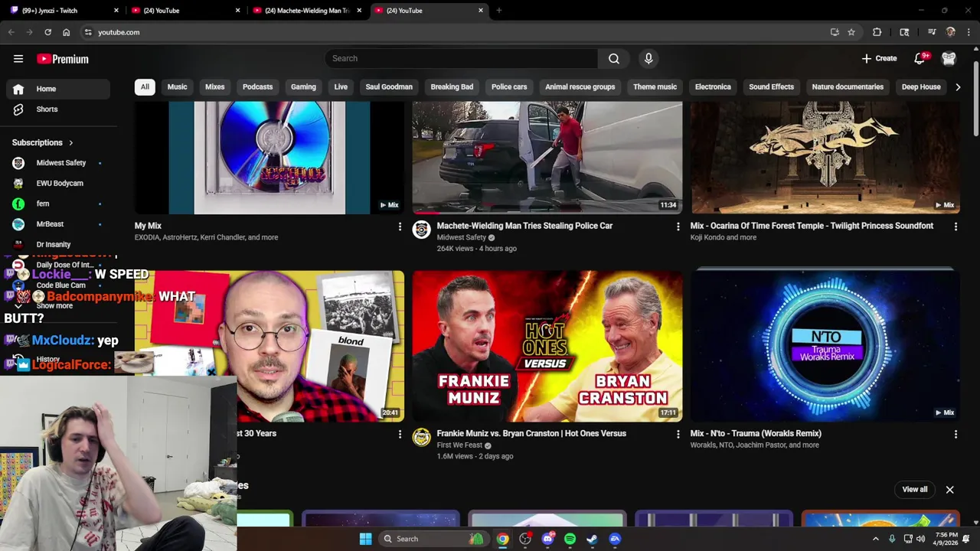Open the volume icon in system tray
980x551 pixels.
click(x=920, y=539)
